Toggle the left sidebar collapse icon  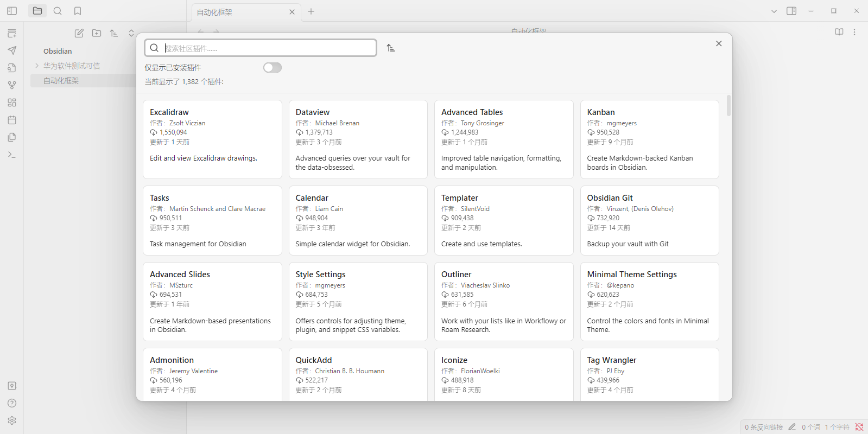(x=12, y=11)
